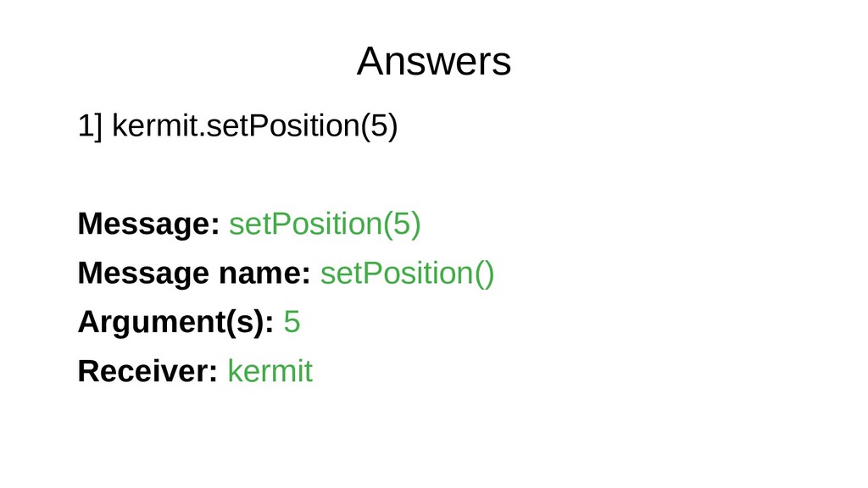This screenshot has width=868, height=488.
Task: Click the Message name: label
Action: (x=194, y=273)
